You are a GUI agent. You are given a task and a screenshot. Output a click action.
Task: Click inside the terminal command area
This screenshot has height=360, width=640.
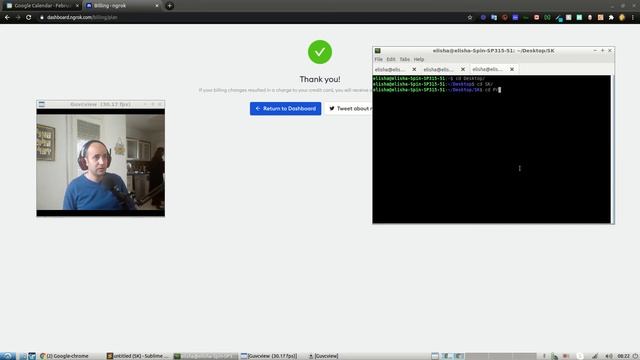click(491, 149)
